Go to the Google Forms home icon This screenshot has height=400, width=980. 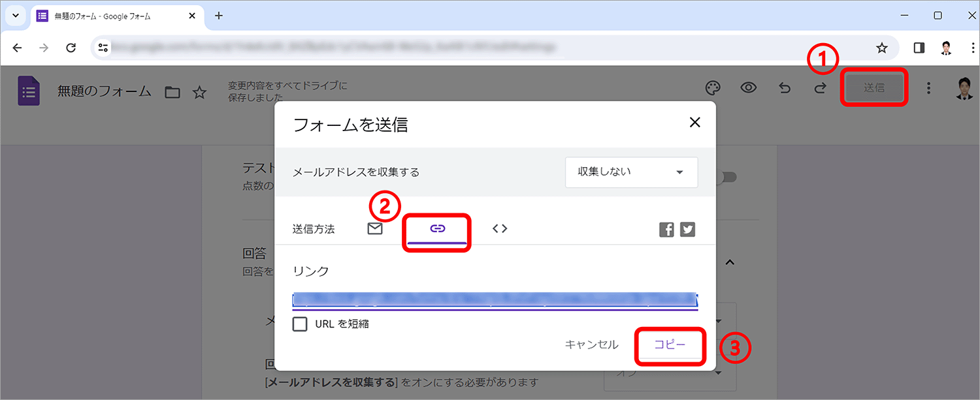point(29,91)
